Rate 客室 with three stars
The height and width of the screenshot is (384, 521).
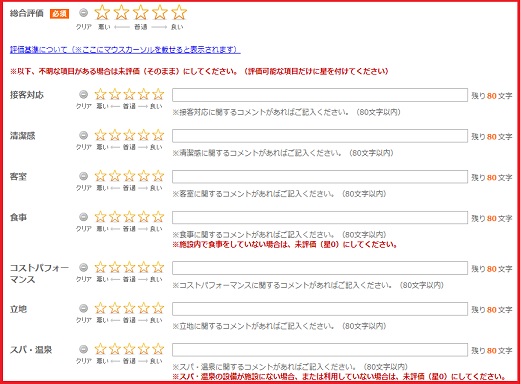[x=129, y=176]
